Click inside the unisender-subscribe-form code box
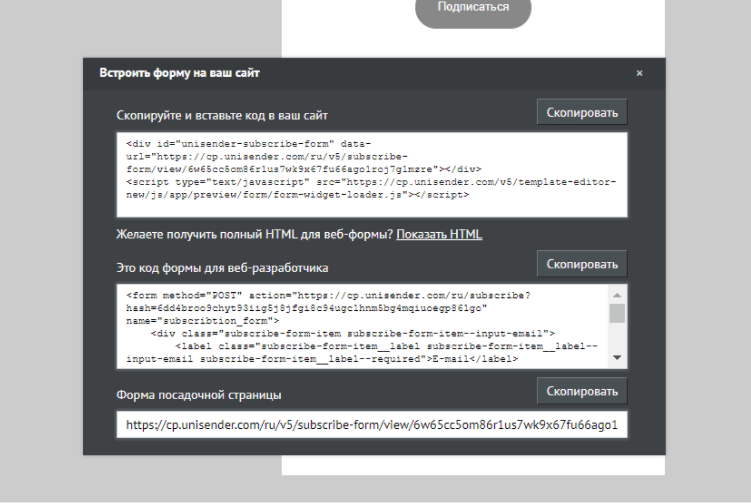Image resolution: width=751 pixels, height=503 pixels. [x=372, y=175]
